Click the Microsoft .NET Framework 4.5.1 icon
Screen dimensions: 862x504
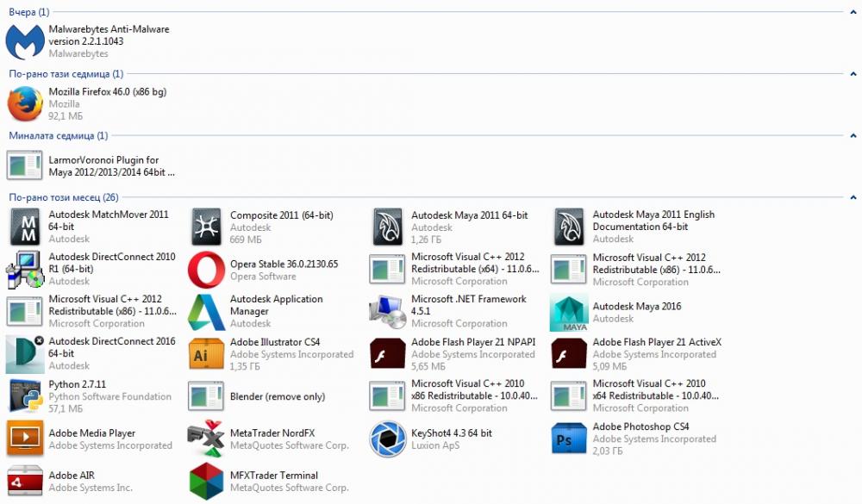[x=388, y=311]
